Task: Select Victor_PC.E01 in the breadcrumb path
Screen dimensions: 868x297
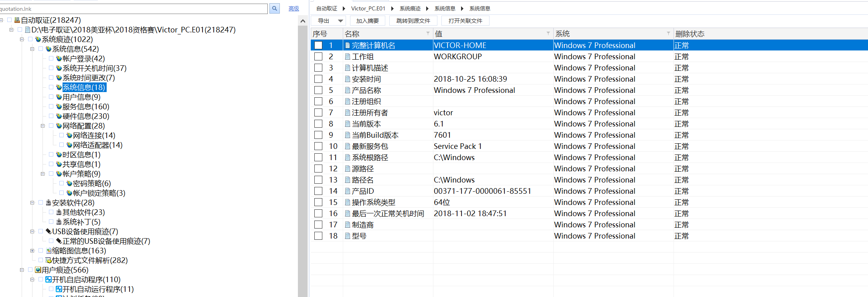Action: 368,8
